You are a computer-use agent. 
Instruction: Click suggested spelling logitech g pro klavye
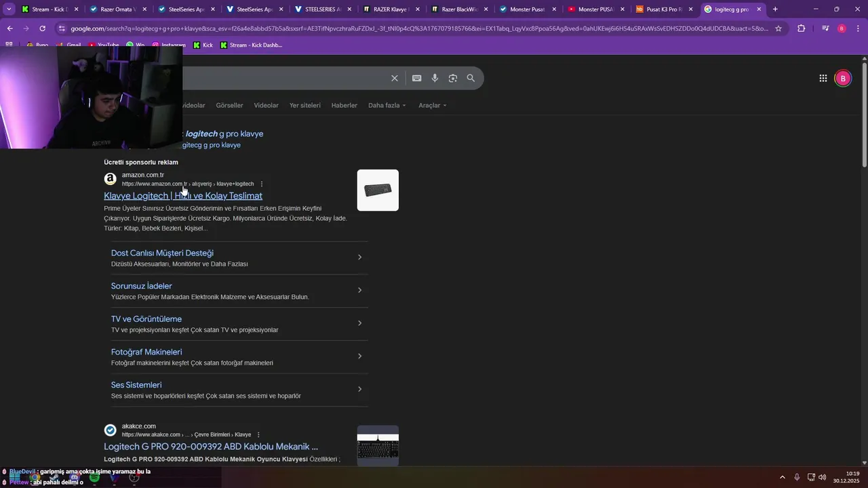pyautogui.click(x=224, y=134)
